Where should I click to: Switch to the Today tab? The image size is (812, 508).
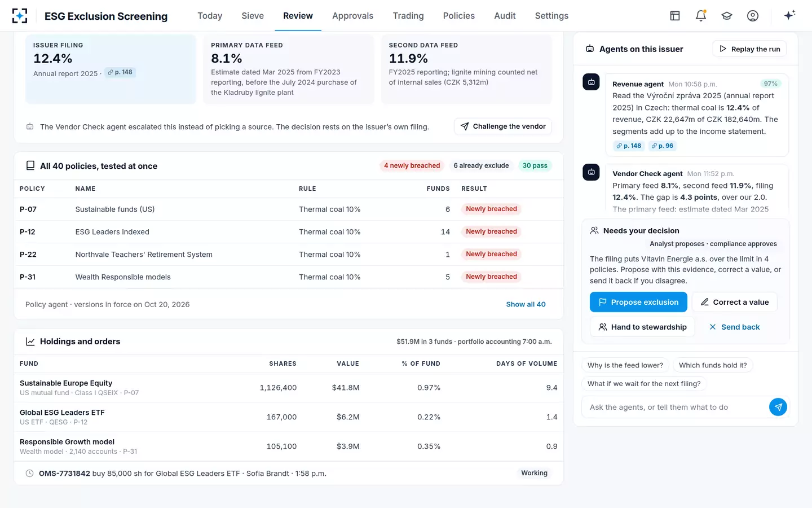pyautogui.click(x=210, y=16)
